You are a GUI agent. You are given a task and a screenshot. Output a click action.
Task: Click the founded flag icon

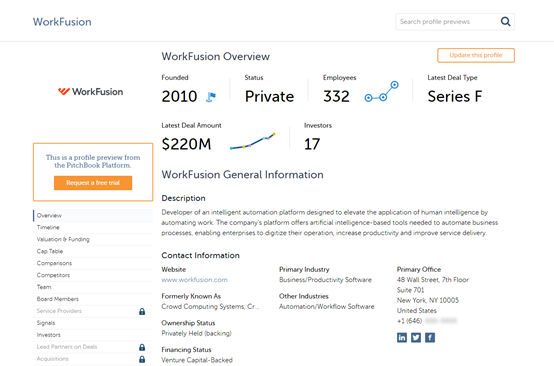click(x=211, y=97)
